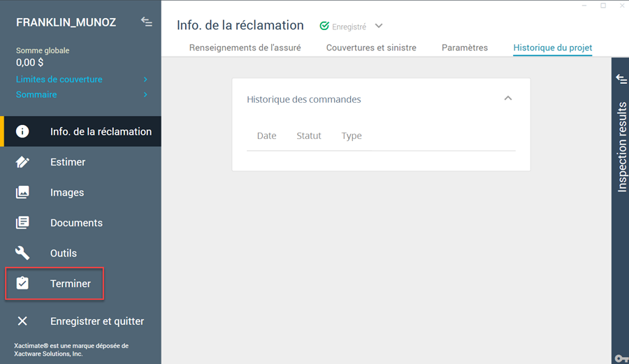This screenshot has width=629, height=364.
Task: Open the Enregistré status dropdown chevron
Action: [379, 26]
